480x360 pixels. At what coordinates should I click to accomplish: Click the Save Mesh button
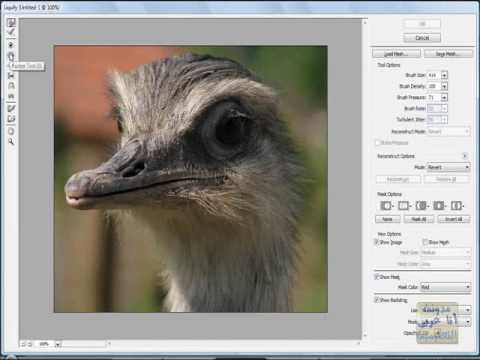click(448, 54)
